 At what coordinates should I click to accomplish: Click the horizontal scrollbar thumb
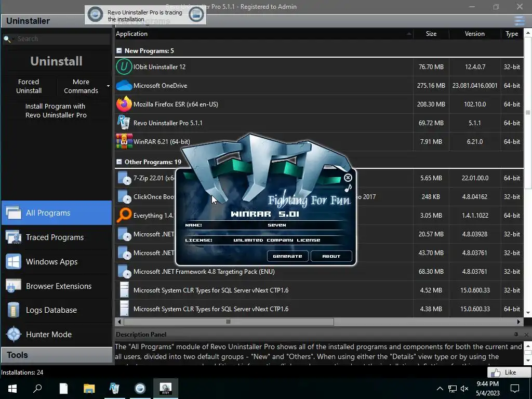click(x=229, y=322)
